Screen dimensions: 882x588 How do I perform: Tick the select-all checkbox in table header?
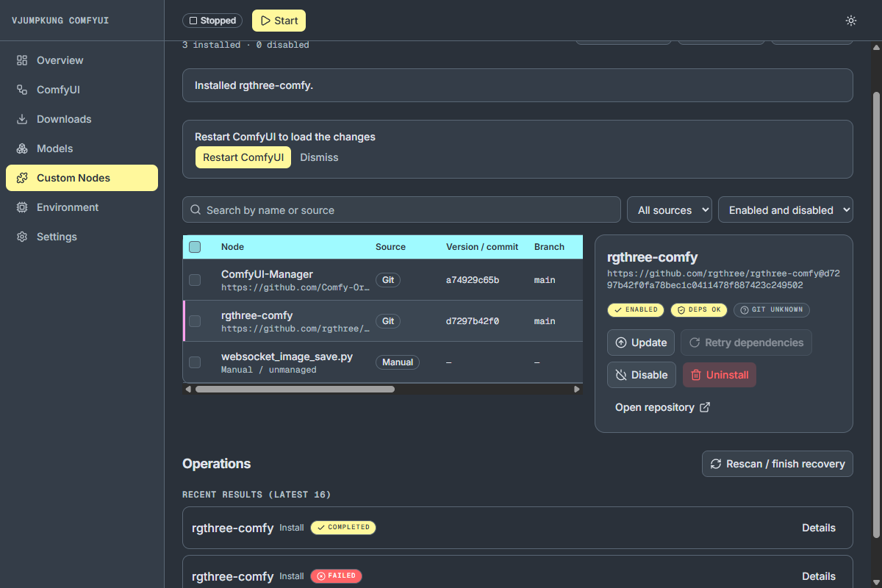[x=195, y=247]
